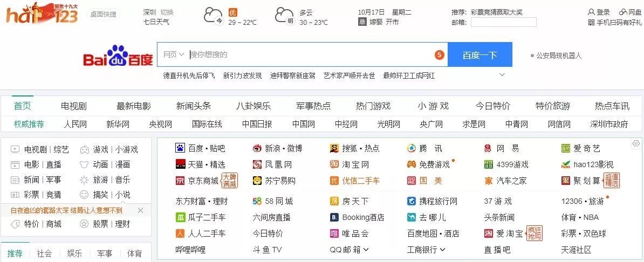The height and width of the screenshot is (262, 644).
Task: Open 聚划算 icon link
Action: coord(566,181)
